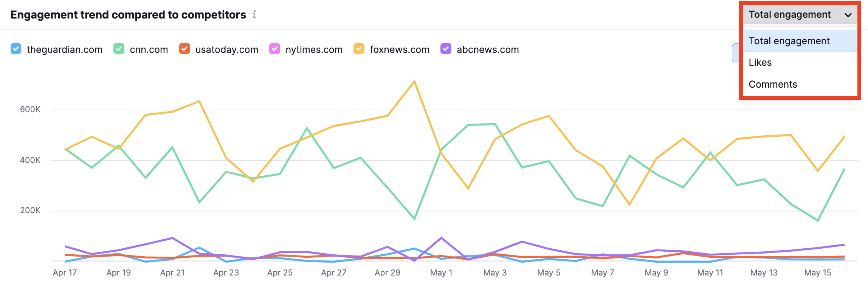Click the 600K y-axis label
The height and width of the screenshot is (291, 868).
tap(30, 110)
